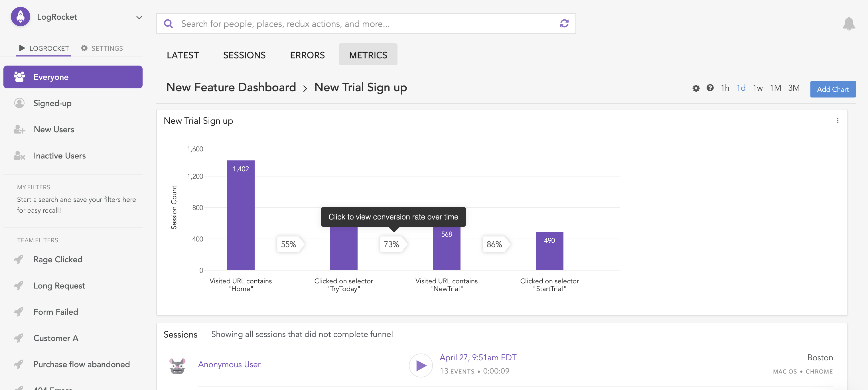Expand the LogRocket app dropdown chevron

tap(139, 17)
